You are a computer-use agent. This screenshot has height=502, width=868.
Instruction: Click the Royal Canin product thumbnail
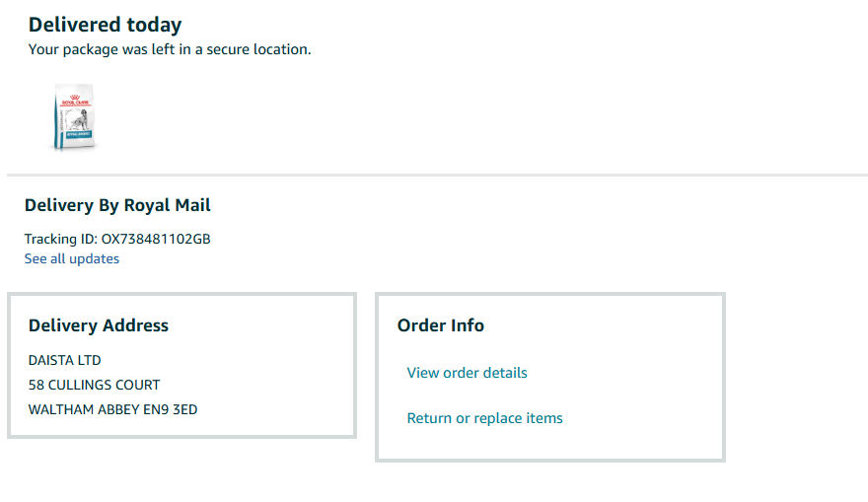point(74,117)
